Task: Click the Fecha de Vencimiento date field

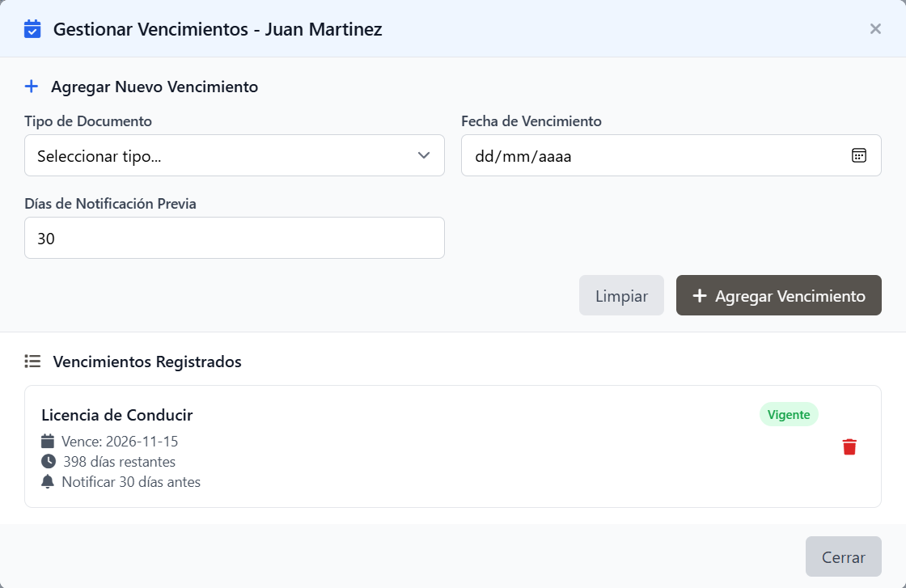Action: pyautogui.click(x=671, y=155)
